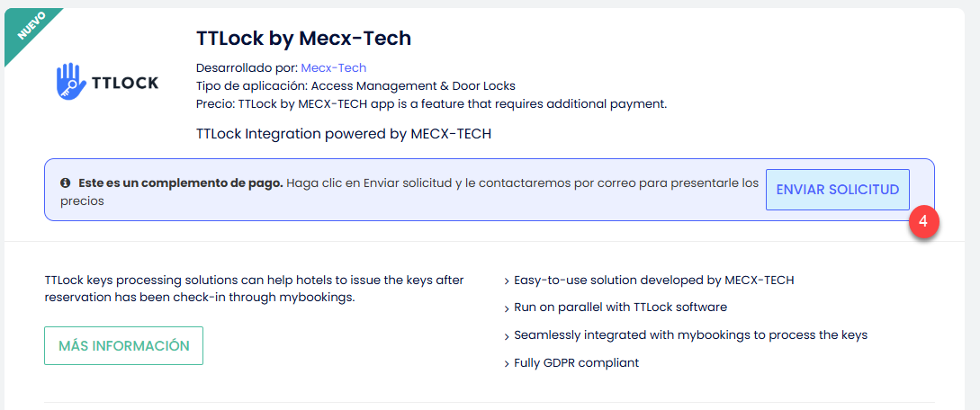Click the TTLock by Mecx-Tech title
This screenshot has height=410, width=980.
point(303,38)
